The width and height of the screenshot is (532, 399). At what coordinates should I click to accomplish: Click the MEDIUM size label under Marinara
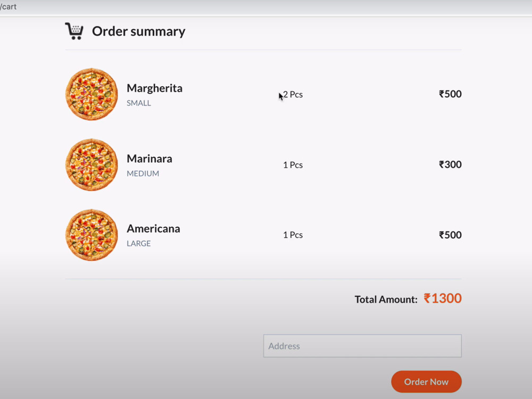coord(143,173)
